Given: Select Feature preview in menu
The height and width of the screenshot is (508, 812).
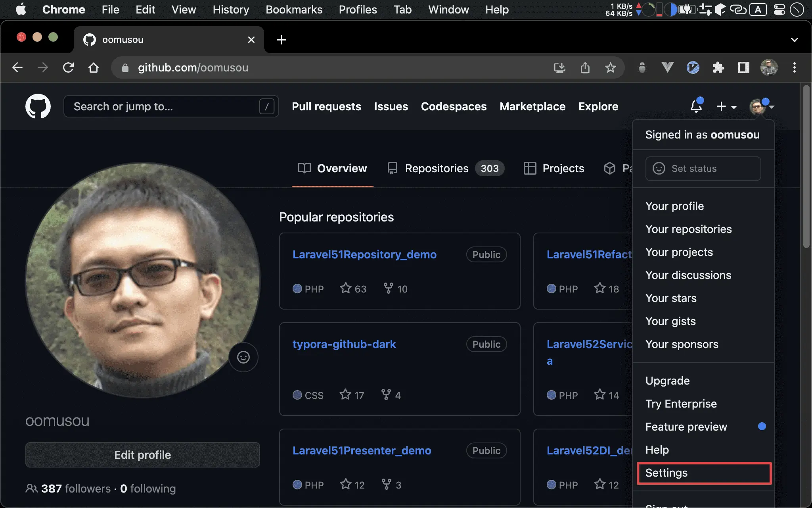Looking at the screenshot, I should [x=703, y=427].
